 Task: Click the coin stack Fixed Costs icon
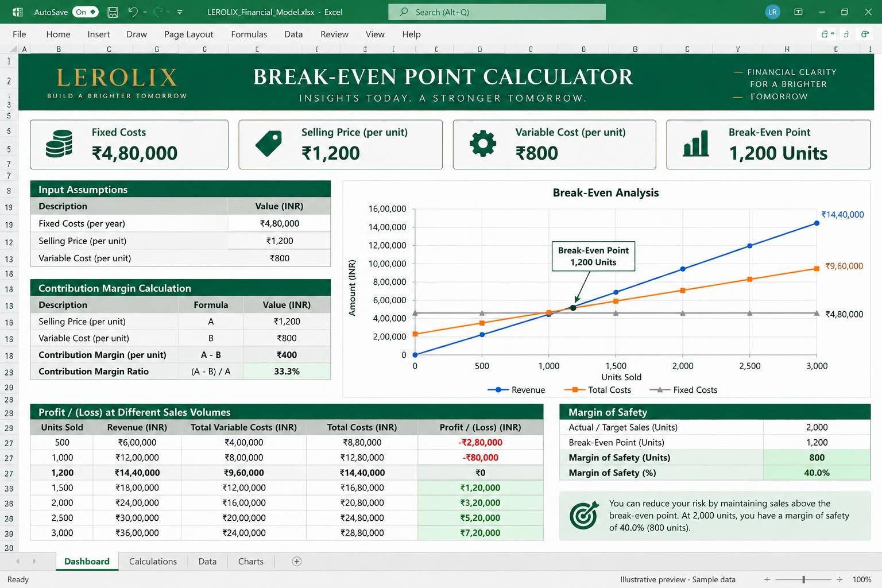pyautogui.click(x=59, y=144)
